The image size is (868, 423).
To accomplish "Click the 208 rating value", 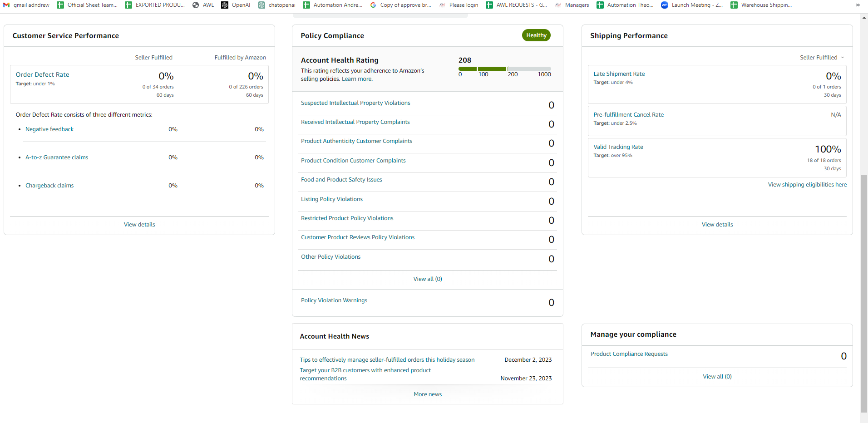I will pyautogui.click(x=465, y=60).
